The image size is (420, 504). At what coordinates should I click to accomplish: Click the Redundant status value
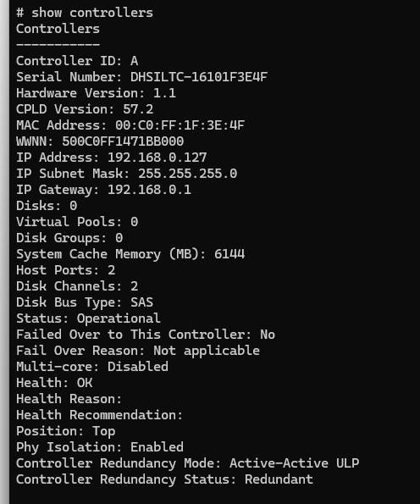279,479
